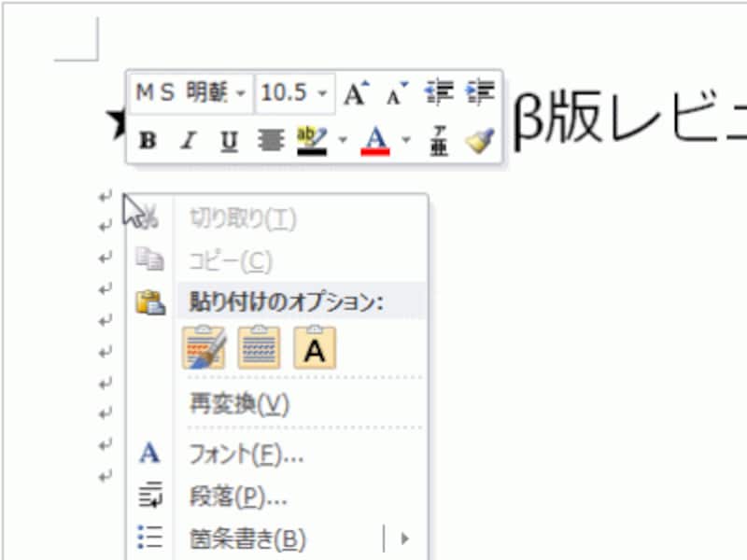Open the 10.5 font size dropdown

click(322, 92)
